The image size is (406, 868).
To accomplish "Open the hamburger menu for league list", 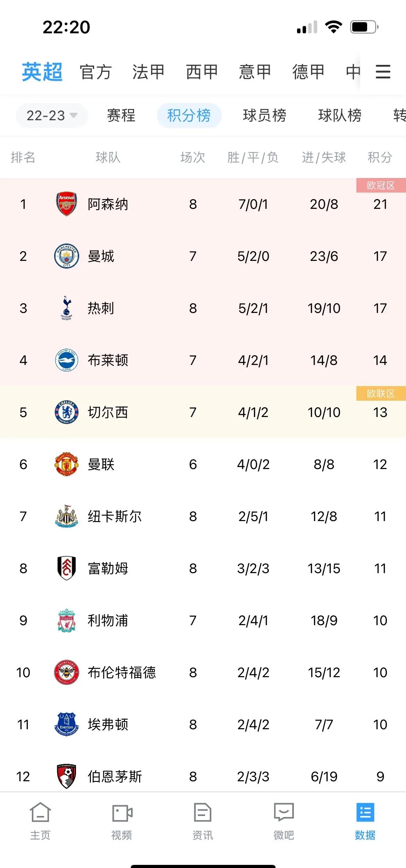I will [383, 72].
